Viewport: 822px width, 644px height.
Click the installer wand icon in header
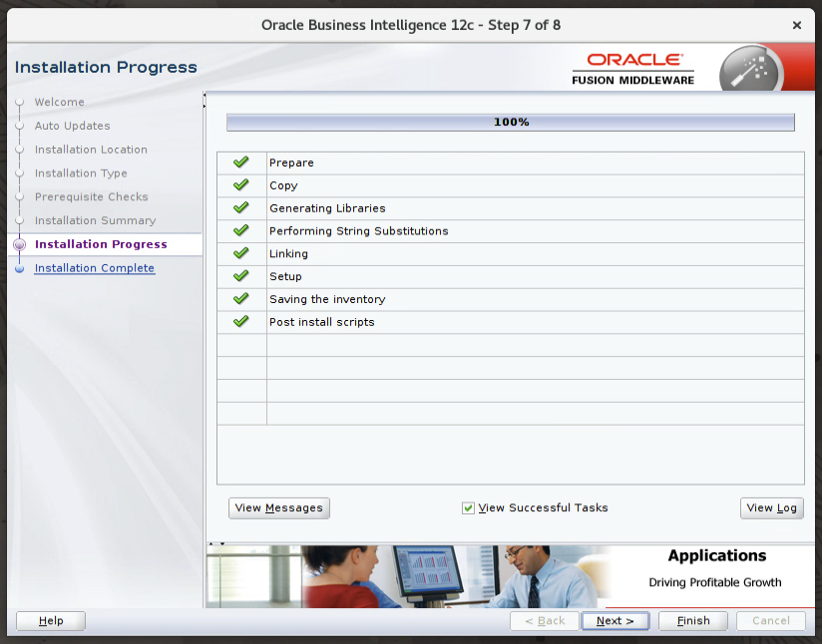click(x=751, y=69)
